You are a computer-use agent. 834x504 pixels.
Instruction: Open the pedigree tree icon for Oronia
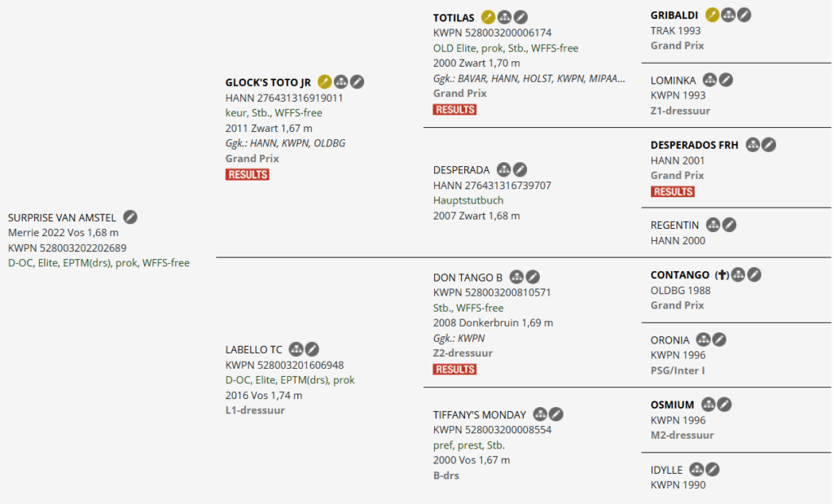(703, 340)
